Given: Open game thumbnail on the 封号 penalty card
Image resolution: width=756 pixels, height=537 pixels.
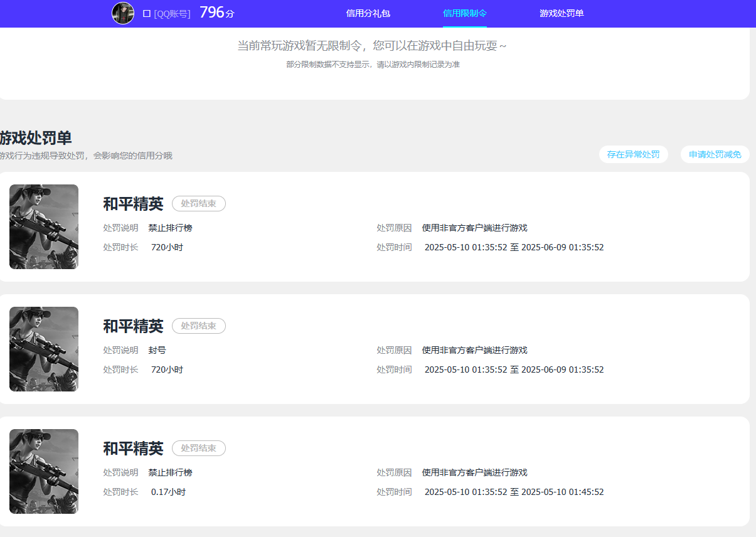Looking at the screenshot, I should click(x=44, y=349).
